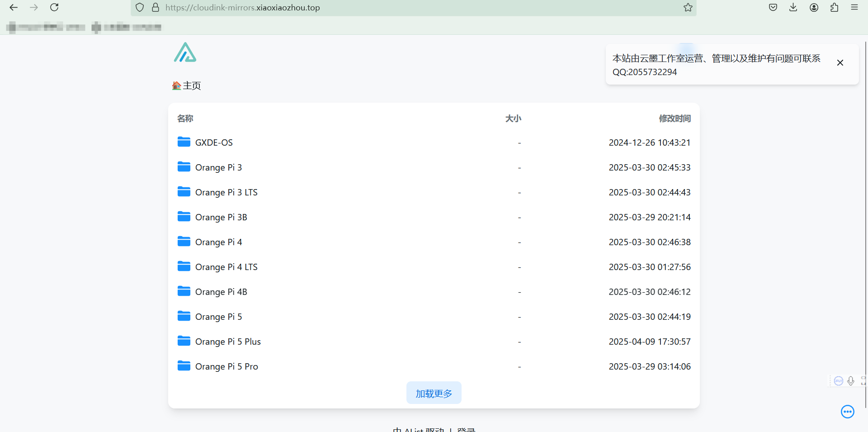The image size is (868, 432).
Task: Open the browser downloads icon
Action: tap(793, 7)
